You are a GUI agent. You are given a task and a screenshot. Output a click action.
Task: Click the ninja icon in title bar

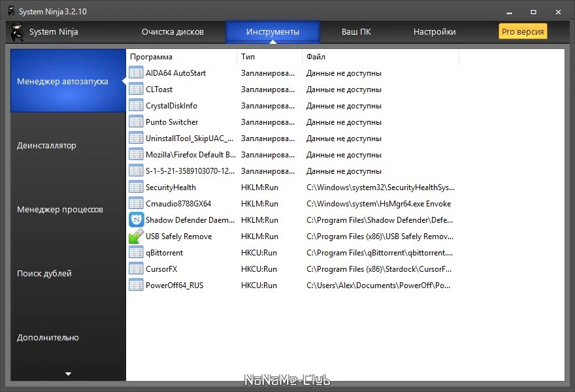pos(11,11)
